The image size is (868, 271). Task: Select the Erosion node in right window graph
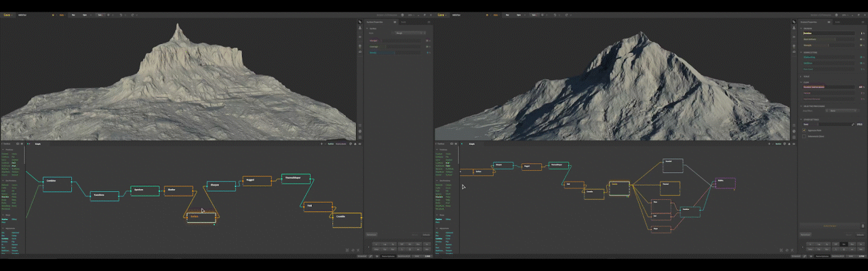click(619, 188)
